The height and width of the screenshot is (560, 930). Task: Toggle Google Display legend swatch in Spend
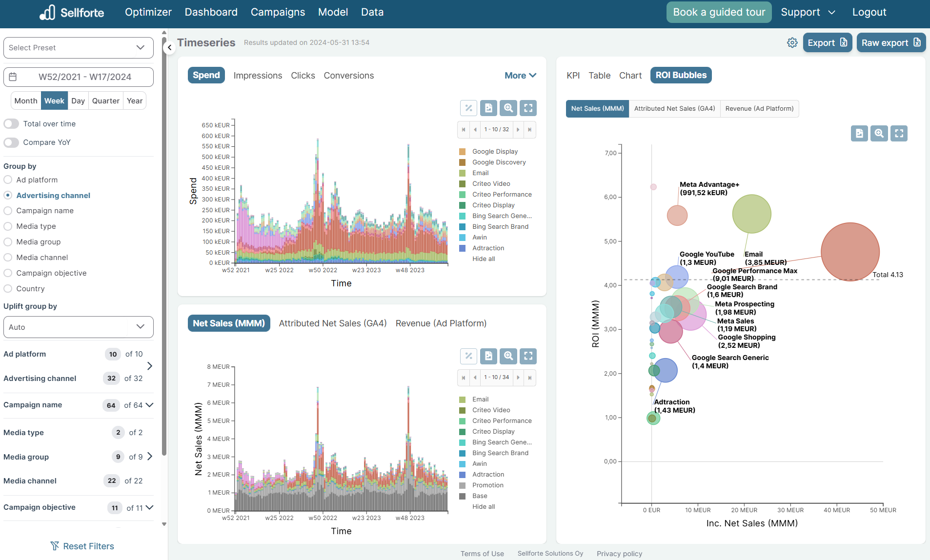coord(462,152)
